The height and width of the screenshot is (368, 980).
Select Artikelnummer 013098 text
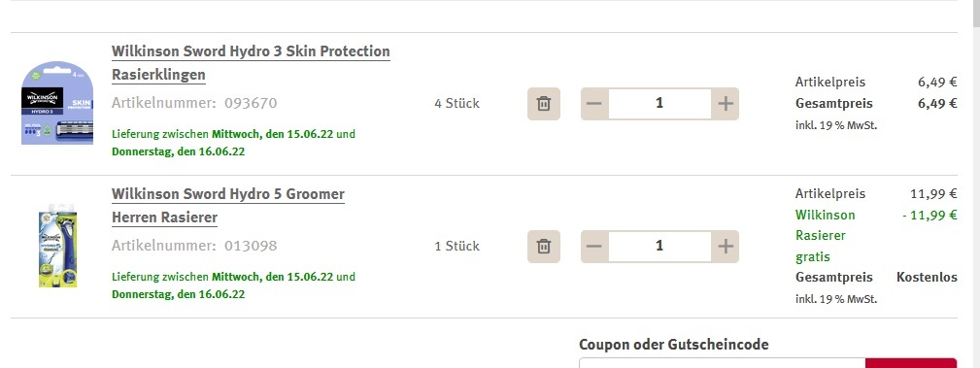[194, 246]
